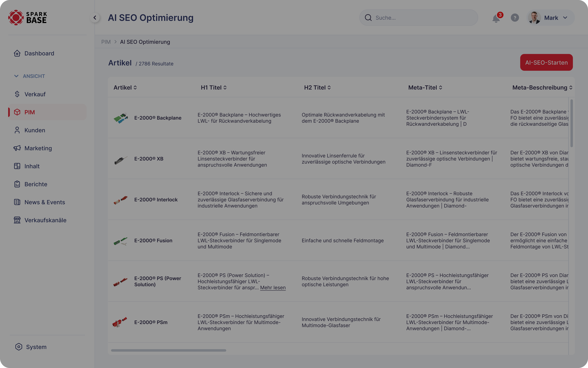Screen dimensions: 588x368
Task: Select PIM menu item
Action: [47, 112]
